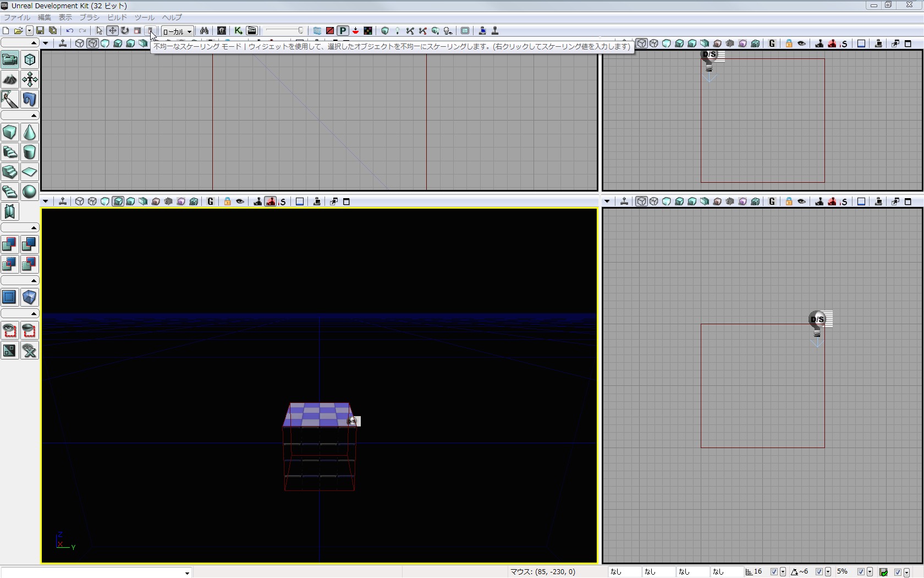The height and width of the screenshot is (578, 924).
Task: Toggle the grid snap checkbox
Action: coord(774,572)
